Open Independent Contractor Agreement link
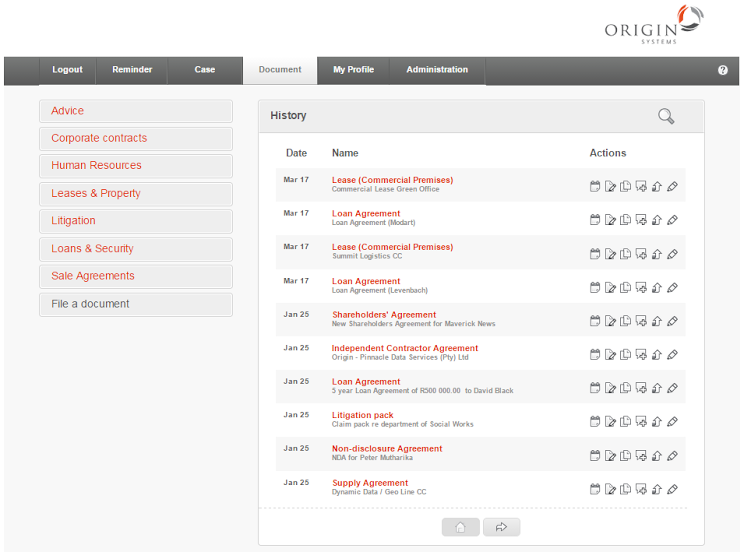 405,348
